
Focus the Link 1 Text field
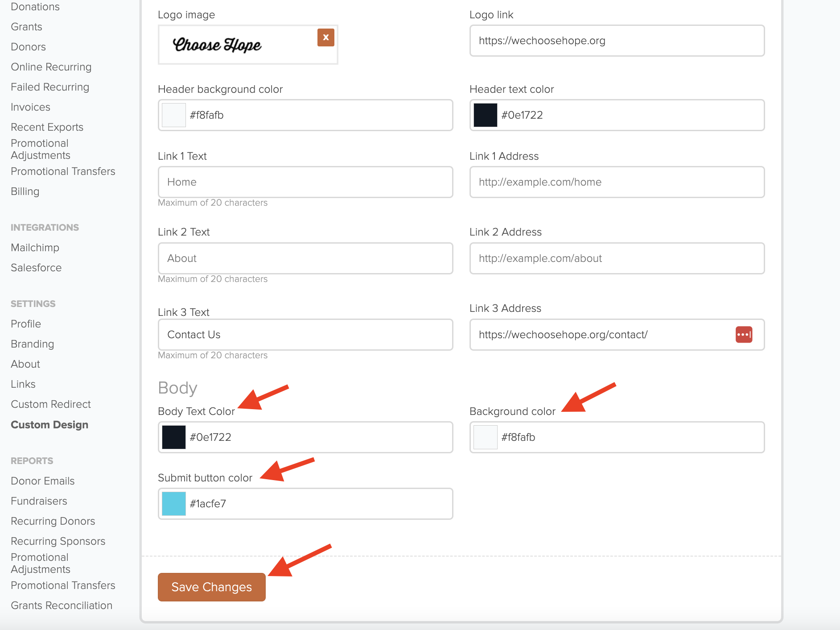(305, 182)
